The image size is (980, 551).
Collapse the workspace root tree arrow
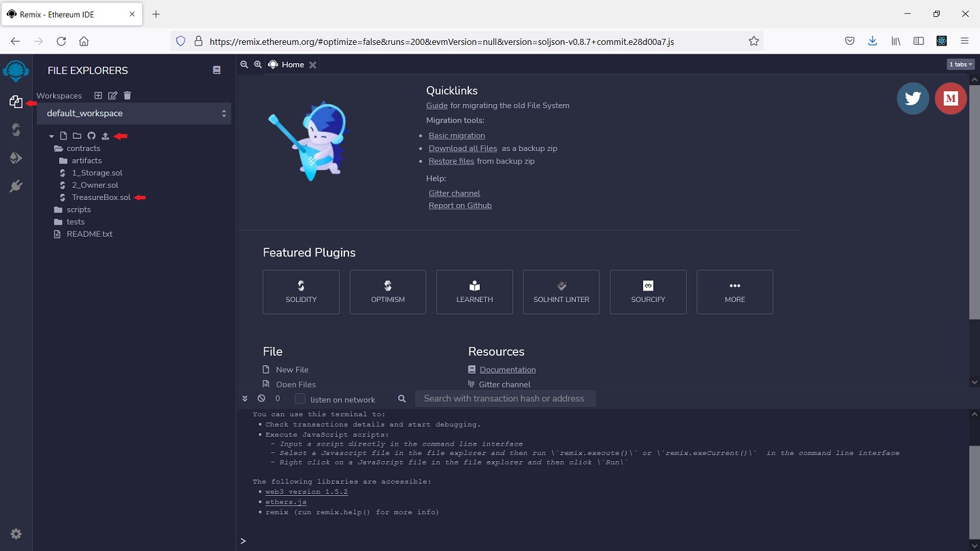pyautogui.click(x=52, y=136)
